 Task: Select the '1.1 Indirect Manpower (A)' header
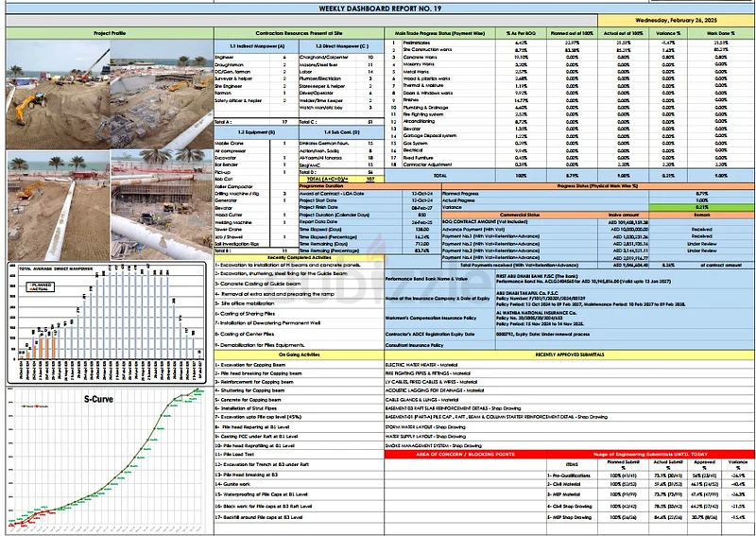pos(256,46)
